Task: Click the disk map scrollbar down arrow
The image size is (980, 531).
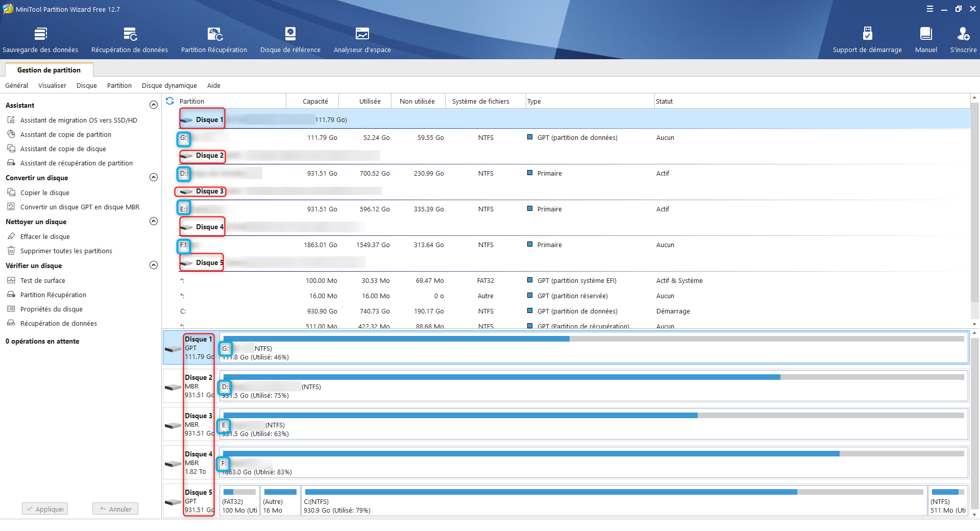Action: point(974,514)
